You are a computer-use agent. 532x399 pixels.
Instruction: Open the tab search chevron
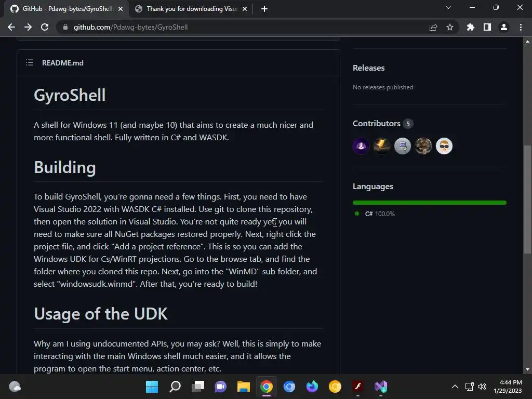point(448,7)
